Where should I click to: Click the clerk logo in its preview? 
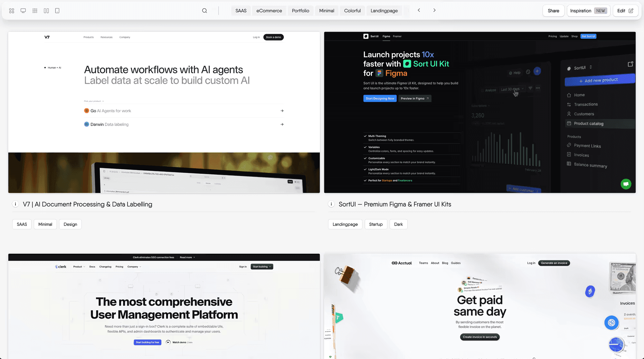61,267
